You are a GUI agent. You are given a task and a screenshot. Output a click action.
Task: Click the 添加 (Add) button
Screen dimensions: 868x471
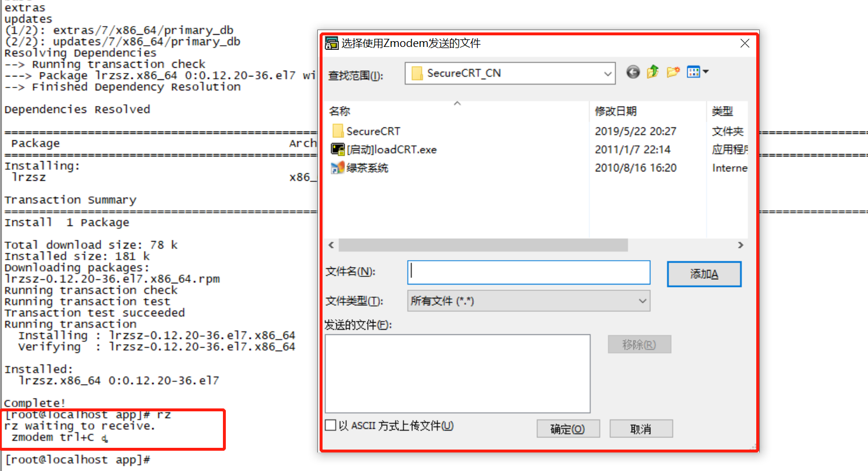pyautogui.click(x=704, y=274)
